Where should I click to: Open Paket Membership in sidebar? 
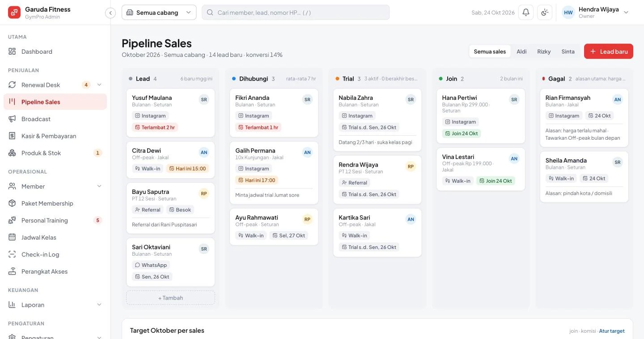pyautogui.click(x=55, y=203)
